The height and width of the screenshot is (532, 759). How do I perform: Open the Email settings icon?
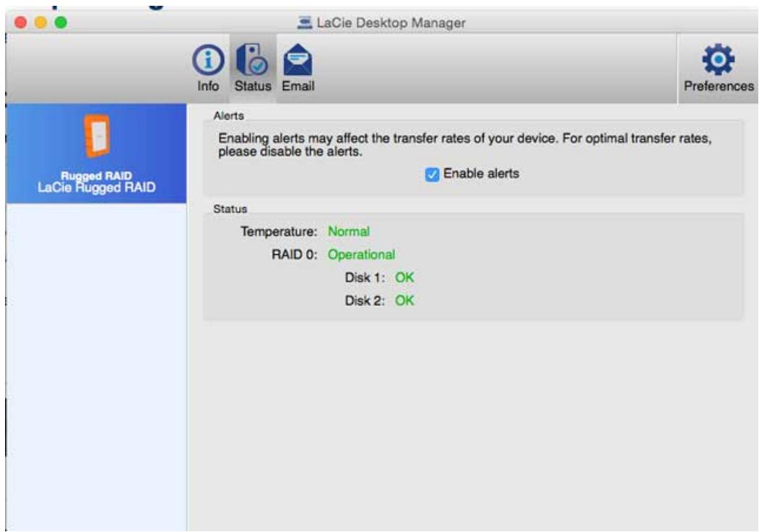(298, 60)
